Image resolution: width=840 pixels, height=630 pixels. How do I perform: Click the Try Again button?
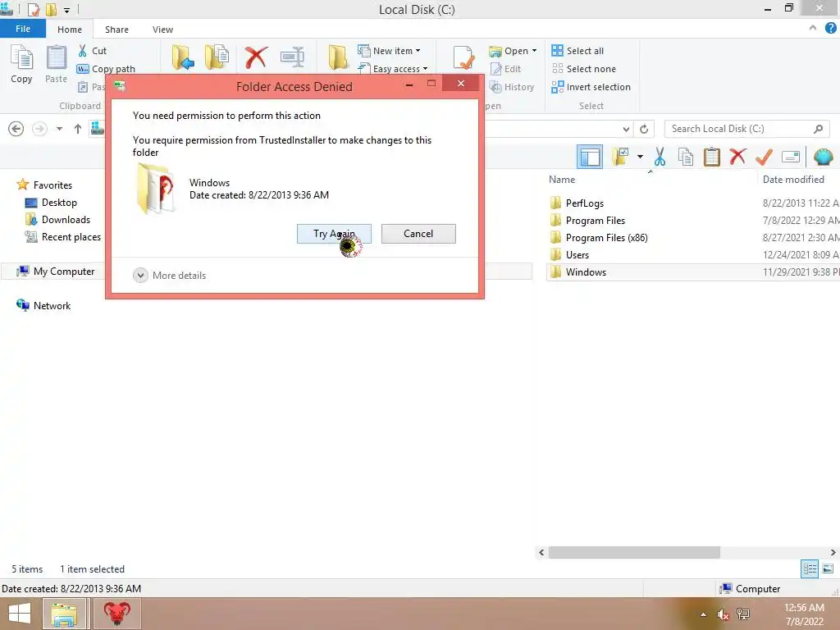pos(334,234)
